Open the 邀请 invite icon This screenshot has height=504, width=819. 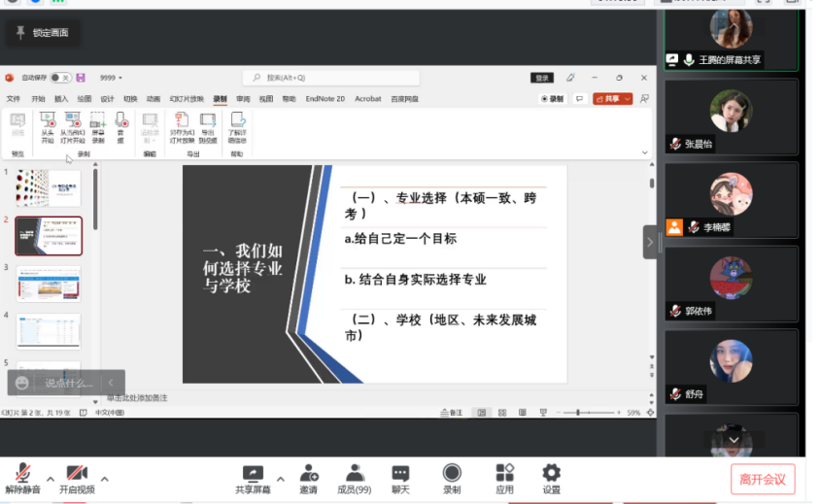[308, 475]
